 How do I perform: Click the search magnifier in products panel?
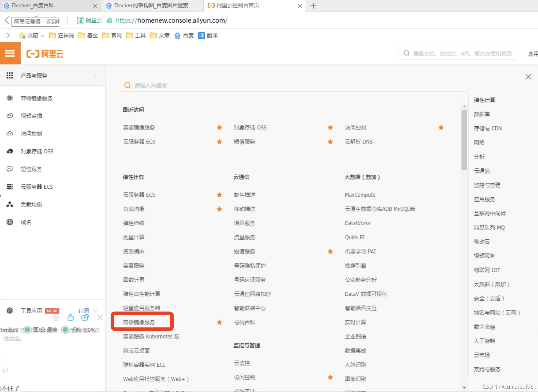[128, 85]
